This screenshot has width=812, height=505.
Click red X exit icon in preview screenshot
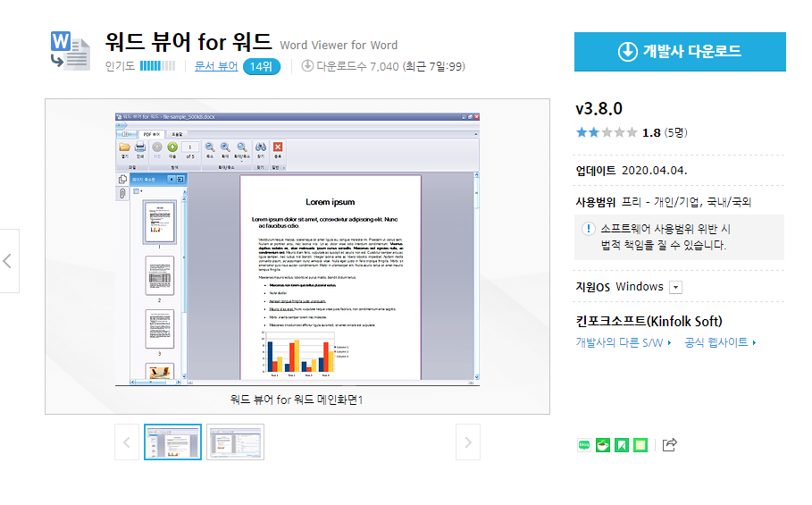[278, 149]
